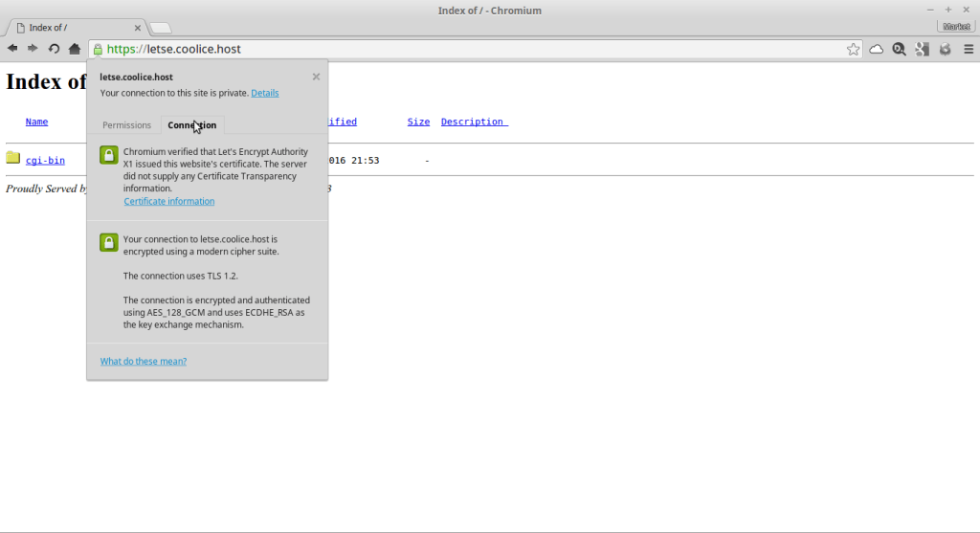Minimize the Chromium window
The image size is (980, 533).
pyautogui.click(x=930, y=10)
